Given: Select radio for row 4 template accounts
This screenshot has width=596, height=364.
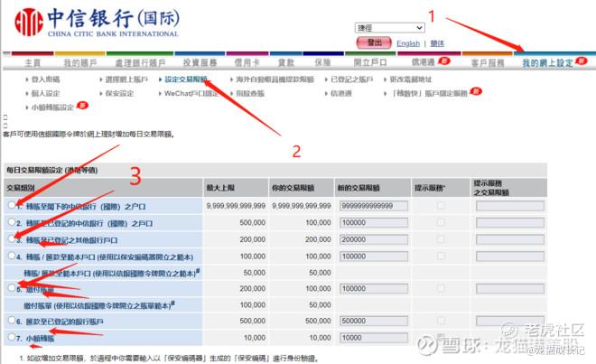Looking at the screenshot, I should (12, 256).
